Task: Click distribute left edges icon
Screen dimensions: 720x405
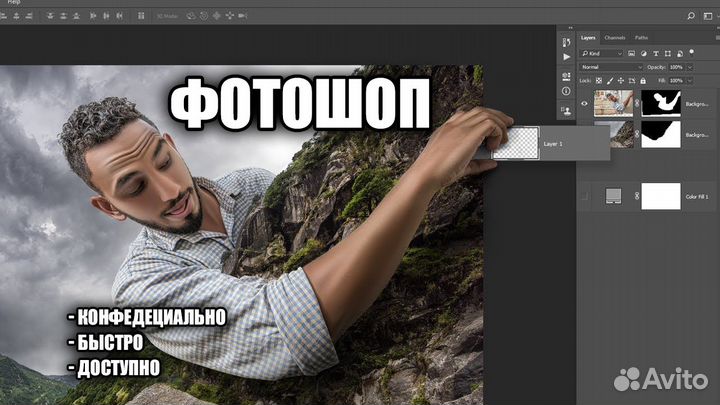Action: (x=93, y=16)
